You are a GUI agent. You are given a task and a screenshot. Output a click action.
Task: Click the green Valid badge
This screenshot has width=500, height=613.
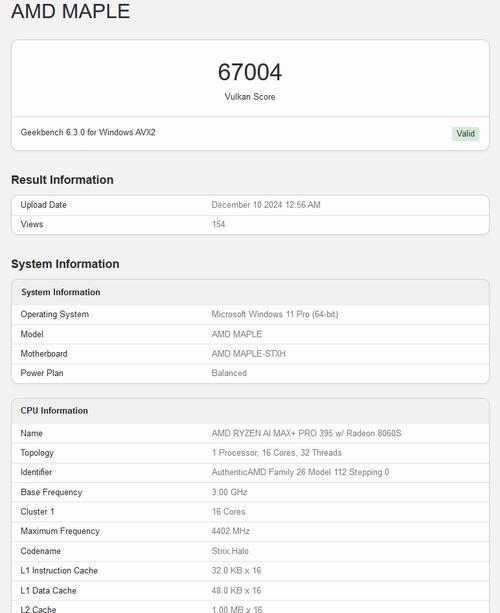tap(465, 134)
